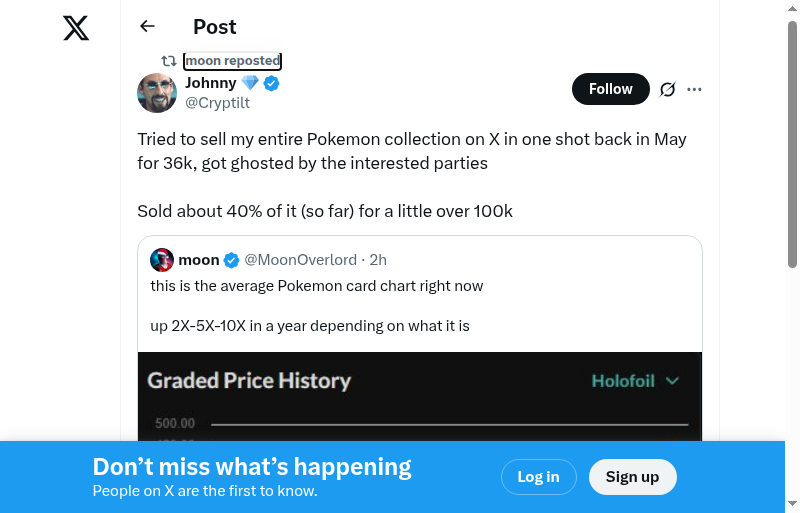Click moon's avatar in the quoted post
800x513 pixels.
[x=162, y=260]
